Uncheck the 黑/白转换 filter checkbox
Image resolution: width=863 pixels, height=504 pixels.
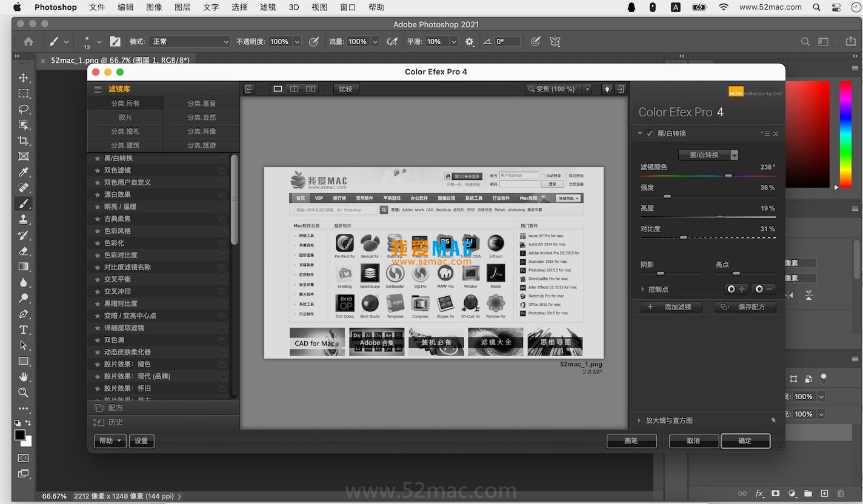tap(650, 133)
